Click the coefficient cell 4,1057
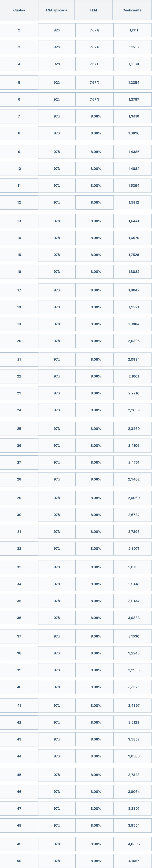This screenshot has width=158, height=868. [x=133, y=860]
